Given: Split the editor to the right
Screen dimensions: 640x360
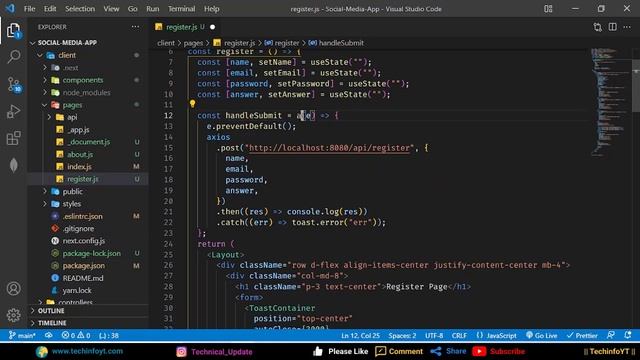Looking at the screenshot, I should (613, 27).
